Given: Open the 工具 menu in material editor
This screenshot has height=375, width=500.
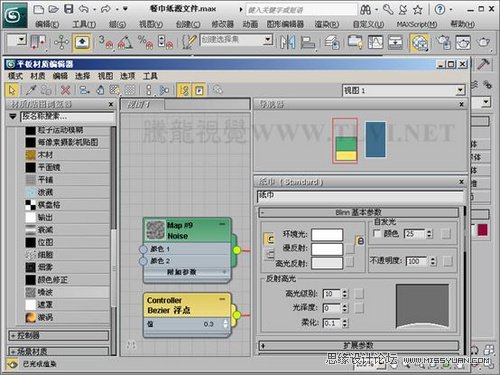Looking at the screenshot, I should pyautogui.click(x=150, y=76).
